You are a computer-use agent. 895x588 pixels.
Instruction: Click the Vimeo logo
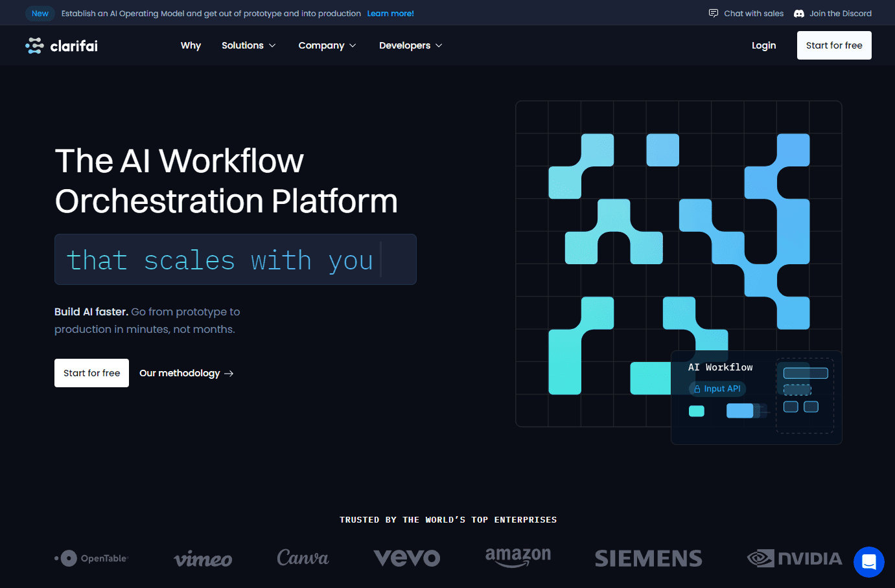pyautogui.click(x=203, y=559)
